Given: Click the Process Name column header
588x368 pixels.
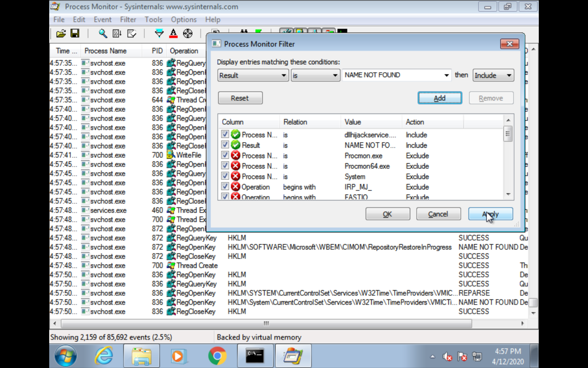Looking at the screenshot, I should (x=111, y=51).
